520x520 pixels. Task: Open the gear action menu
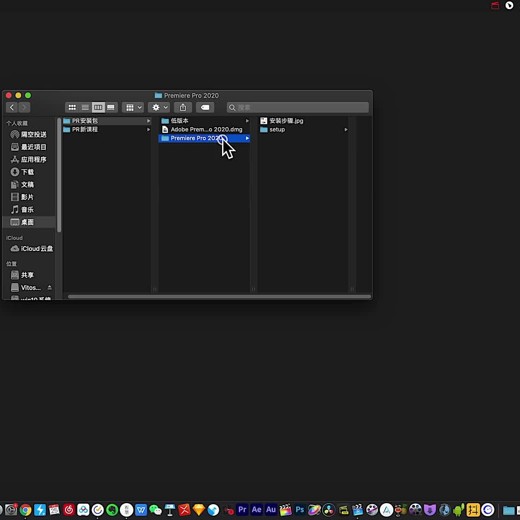pyautogui.click(x=159, y=107)
